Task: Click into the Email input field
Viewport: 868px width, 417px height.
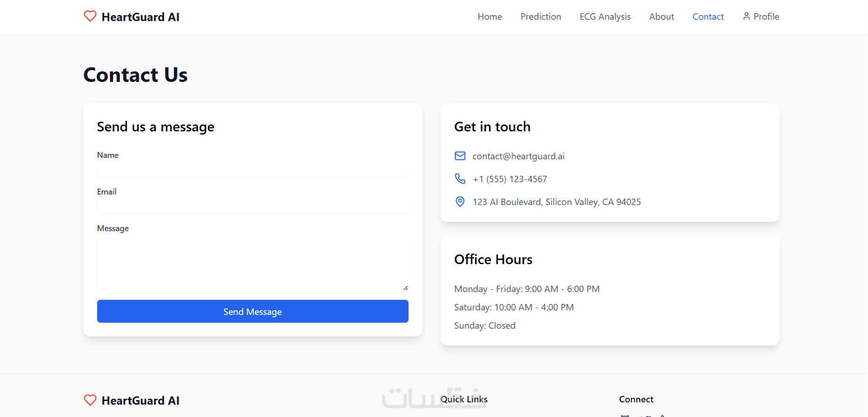Action: coord(252,206)
